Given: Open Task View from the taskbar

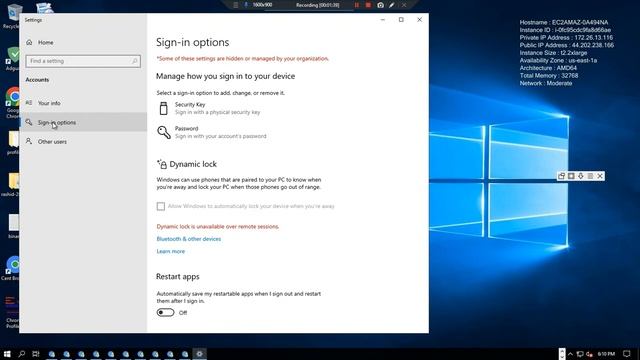Looking at the screenshot, I should point(36,353).
